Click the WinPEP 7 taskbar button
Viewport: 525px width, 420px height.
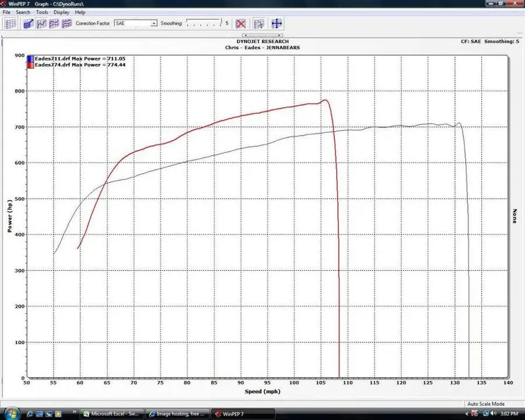(x=244, y=414)
